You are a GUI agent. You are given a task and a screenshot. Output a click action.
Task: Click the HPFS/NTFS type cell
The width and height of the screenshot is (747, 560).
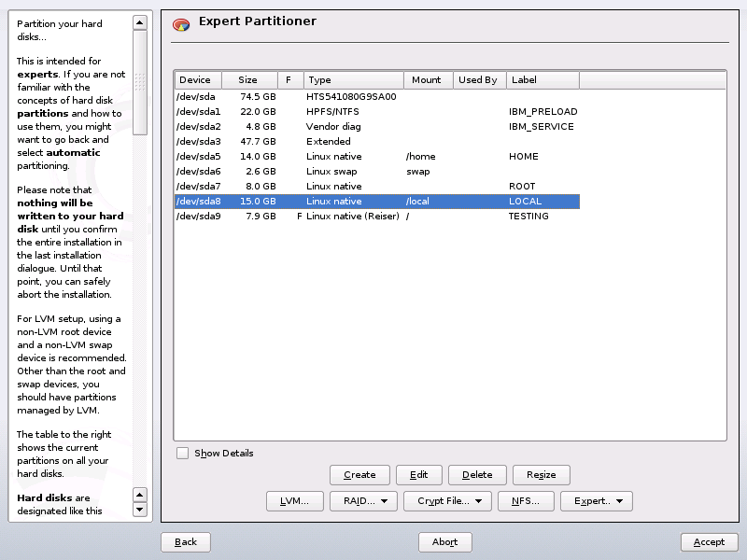[x=332, y=111]
